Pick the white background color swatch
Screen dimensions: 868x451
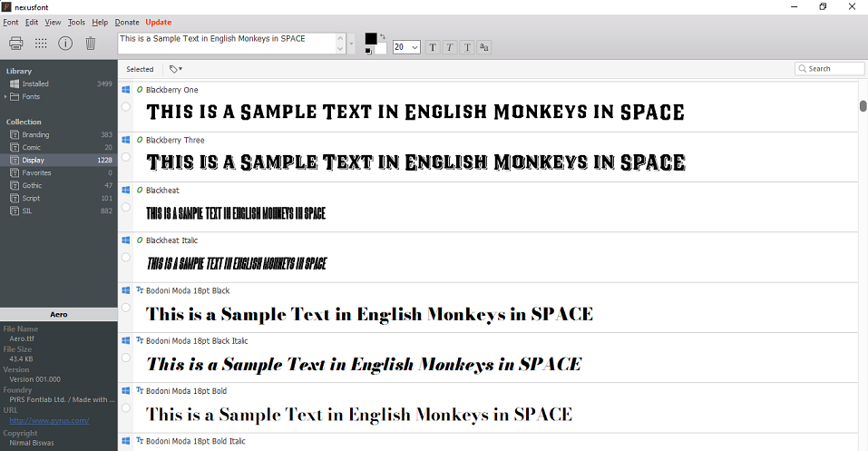click(x=381, y=49)
